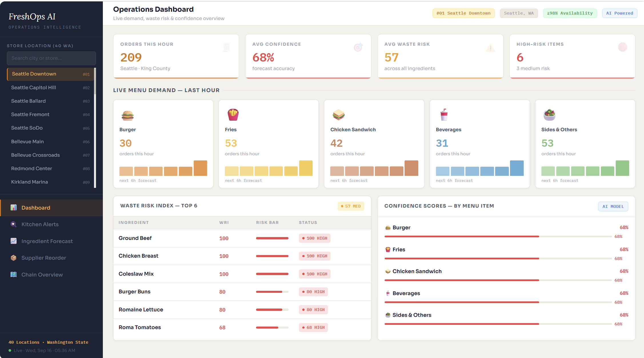Click the ≥98% Availability badge
Image resolution: width=644 pixels, height=358 pixels.
[570, 13]
